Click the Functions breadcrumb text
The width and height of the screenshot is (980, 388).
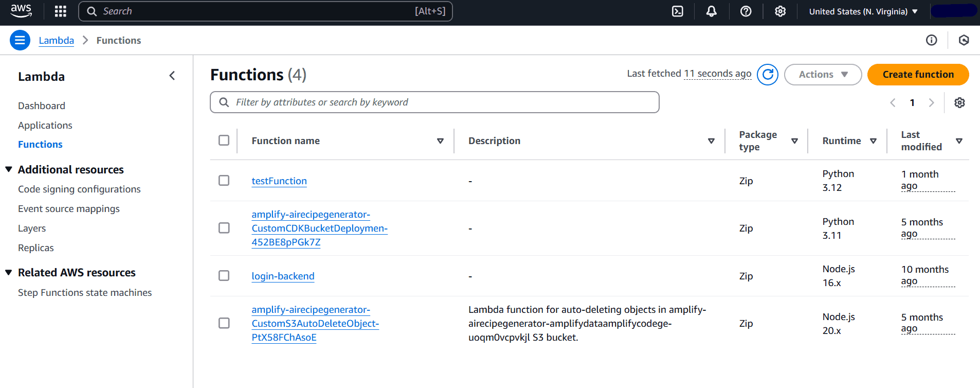[119, 40]
